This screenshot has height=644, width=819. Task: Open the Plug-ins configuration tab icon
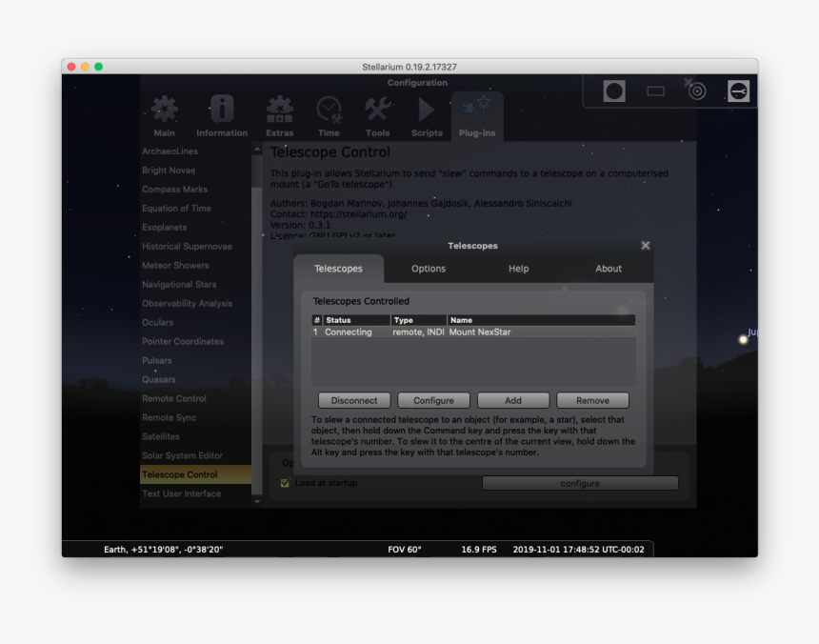476,110
